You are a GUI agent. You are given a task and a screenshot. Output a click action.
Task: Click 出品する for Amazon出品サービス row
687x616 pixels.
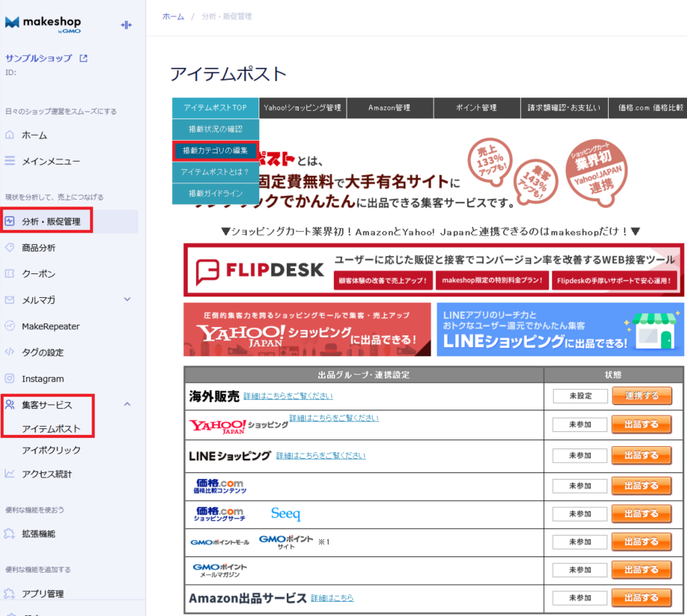pyautogui.click(x=642, y=598)
